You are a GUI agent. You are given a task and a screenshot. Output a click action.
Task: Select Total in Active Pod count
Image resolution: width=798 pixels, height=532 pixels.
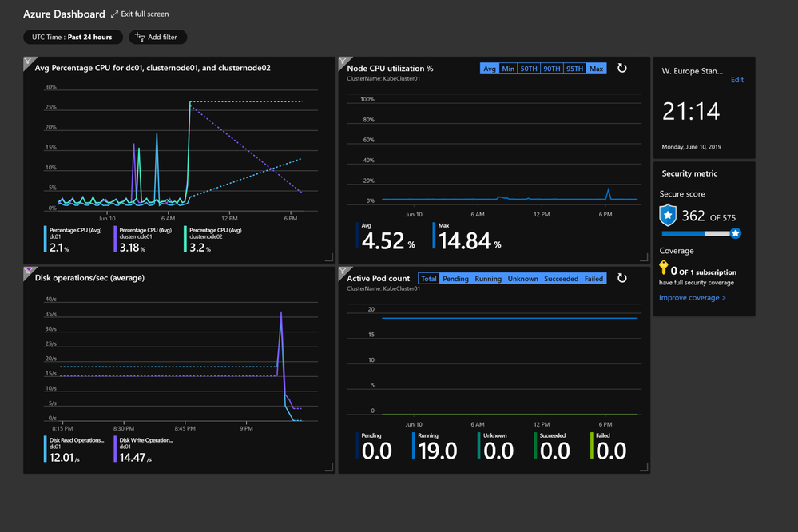point(428,279)
